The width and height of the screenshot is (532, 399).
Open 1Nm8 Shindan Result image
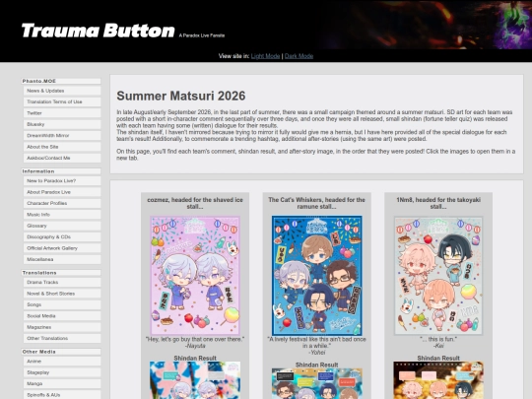438,380
